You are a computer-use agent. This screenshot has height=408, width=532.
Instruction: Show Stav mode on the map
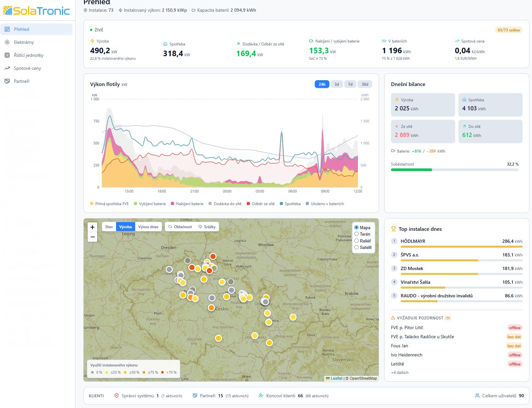(x=109, y=227)
